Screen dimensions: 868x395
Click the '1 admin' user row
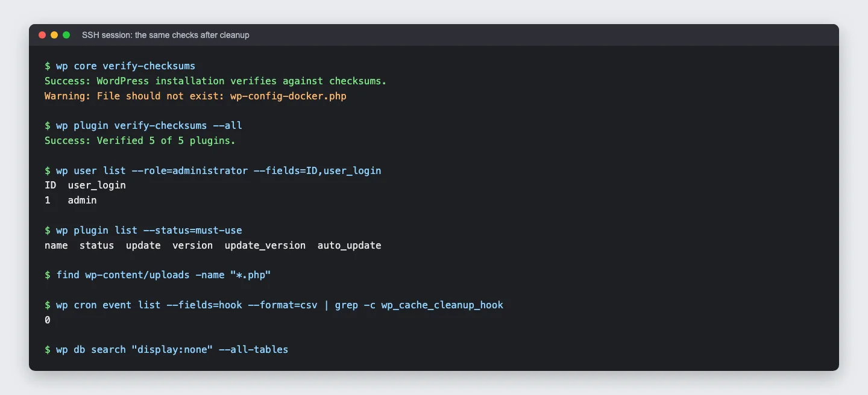click(x=71, y=201)
